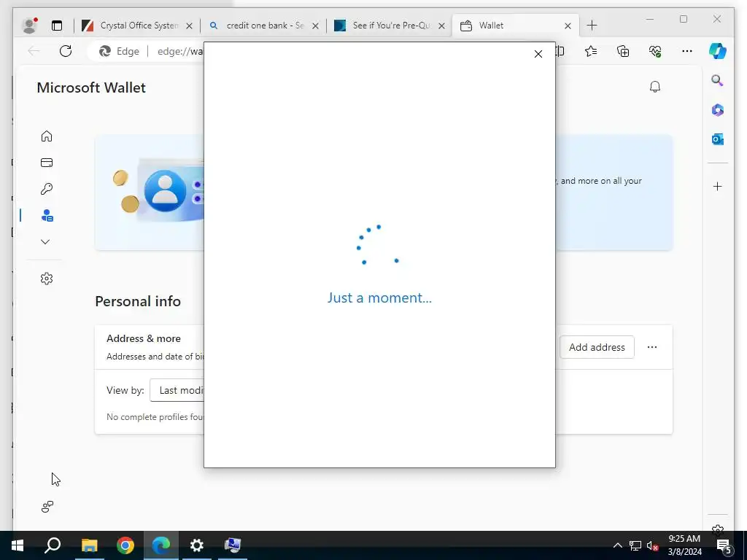Open the Wallet Home sidebar icon

click(46, 136)
